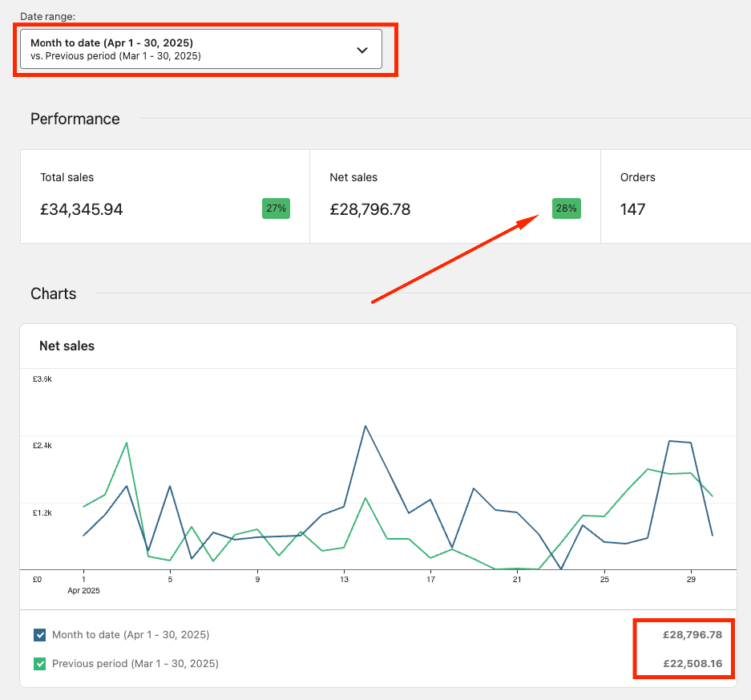Click the 13 label on chart x-axis
The width and height of the screenshot is (751, 700).
(x=344, y=579)
